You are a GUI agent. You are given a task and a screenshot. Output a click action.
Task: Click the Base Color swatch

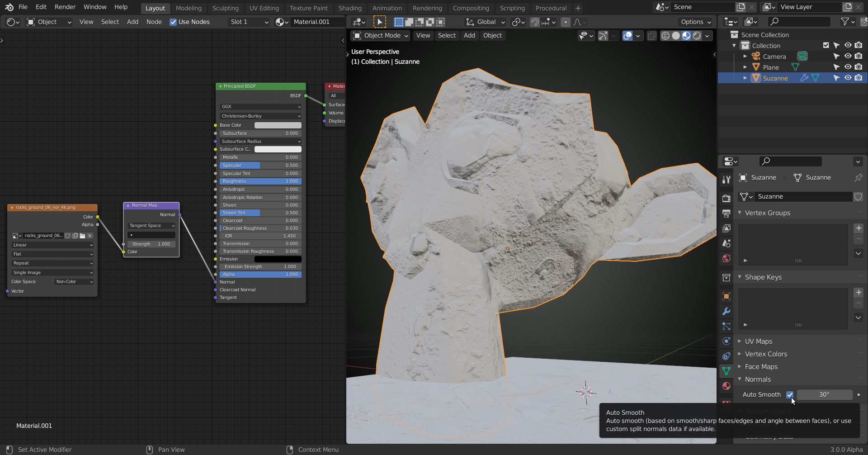tap(278, 125)
